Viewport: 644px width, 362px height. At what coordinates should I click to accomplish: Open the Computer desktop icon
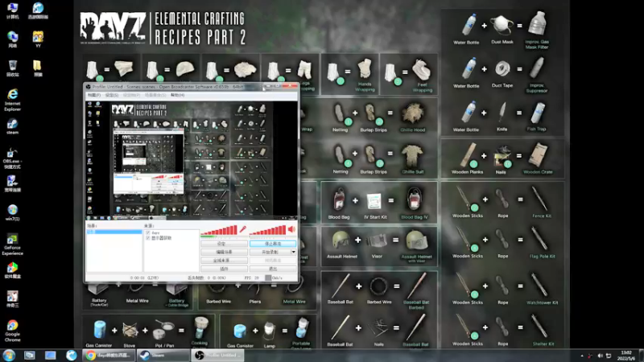pos(12,10)
